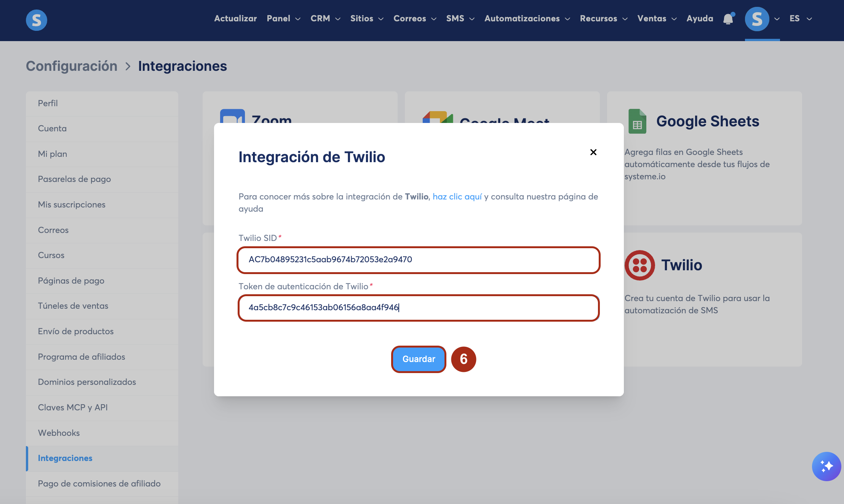Expand the Ventas dropdown menu

point(657,19)
